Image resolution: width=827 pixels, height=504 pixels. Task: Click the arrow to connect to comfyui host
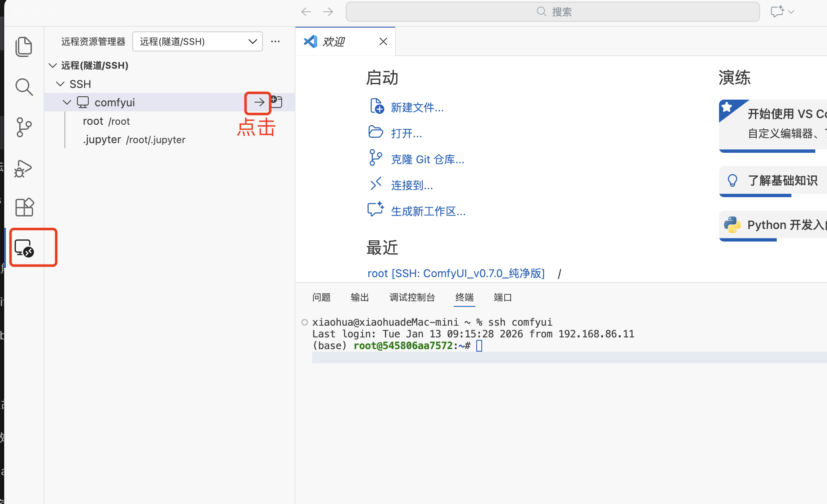click(x=259, y=102)
